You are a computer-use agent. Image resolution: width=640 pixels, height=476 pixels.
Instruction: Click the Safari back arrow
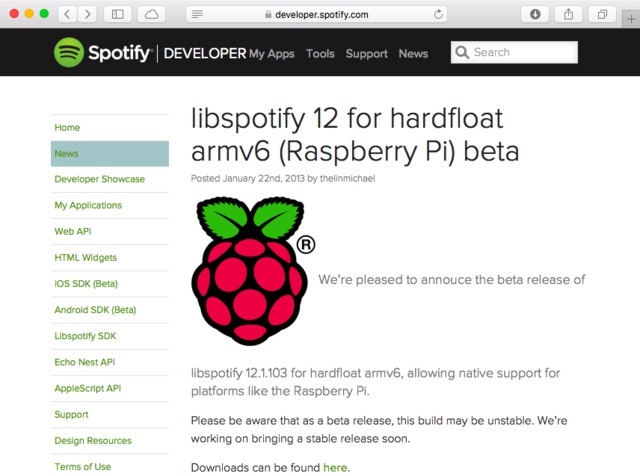coord(67,14)
